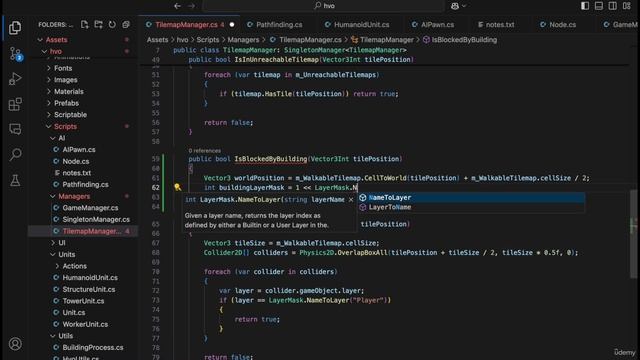This screenshot has height=360, width=640.
Task: Toggle secondary side bar layout icon
Action: click(x=613, y=6)
